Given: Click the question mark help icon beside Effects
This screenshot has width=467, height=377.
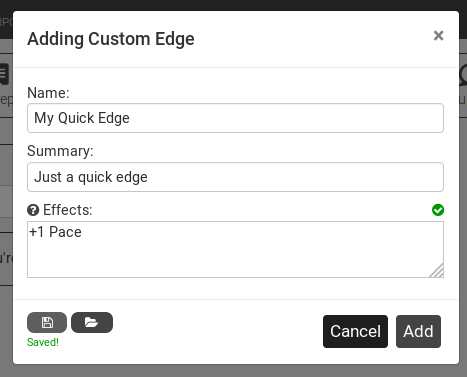Looking at the screenshot, I should point(33,210).
